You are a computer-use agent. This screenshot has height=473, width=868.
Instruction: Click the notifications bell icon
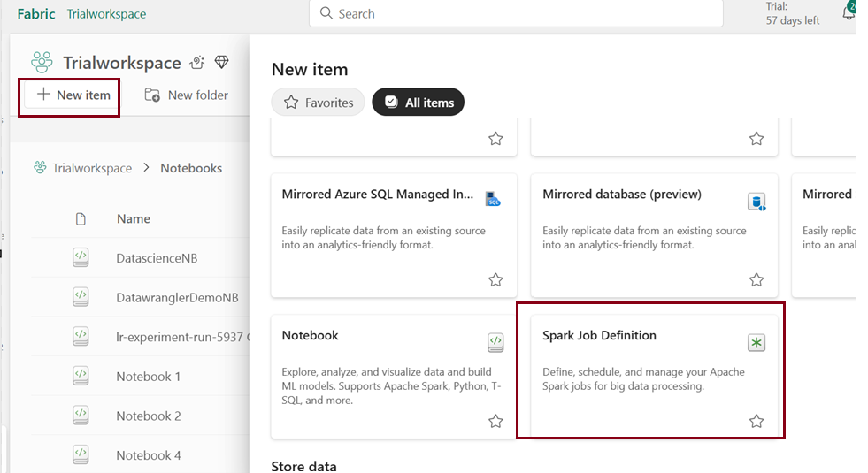click(x=848, y=13)
